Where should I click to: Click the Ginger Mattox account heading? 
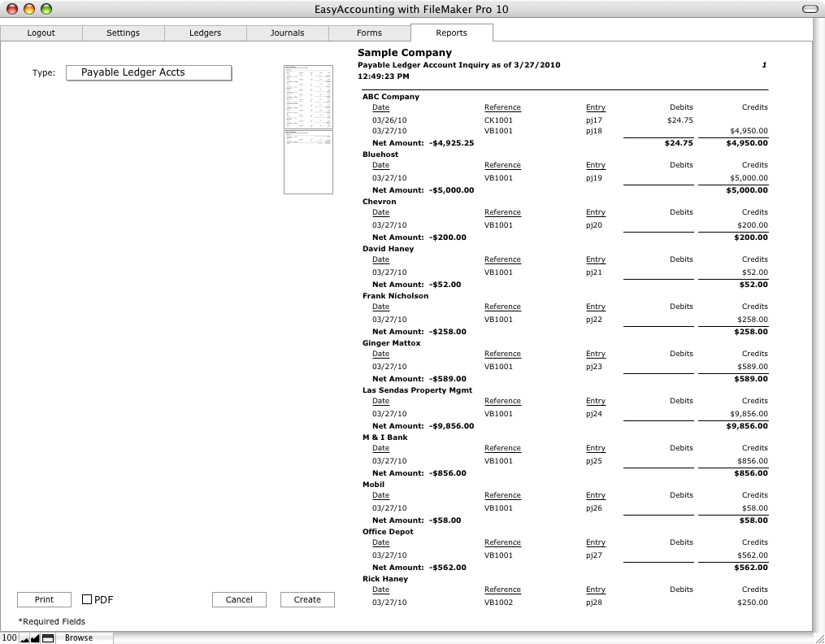[x=392, y=343]
